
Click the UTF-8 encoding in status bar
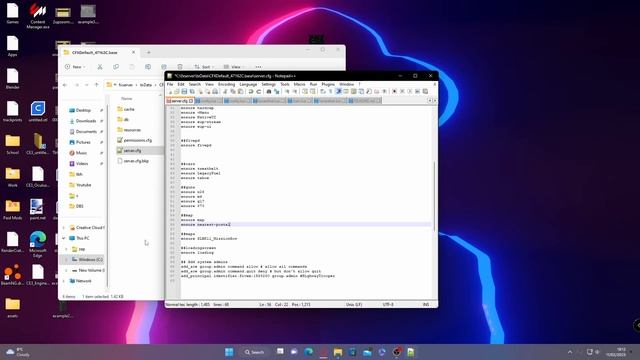pyautogui.click(x=388, y=304)
